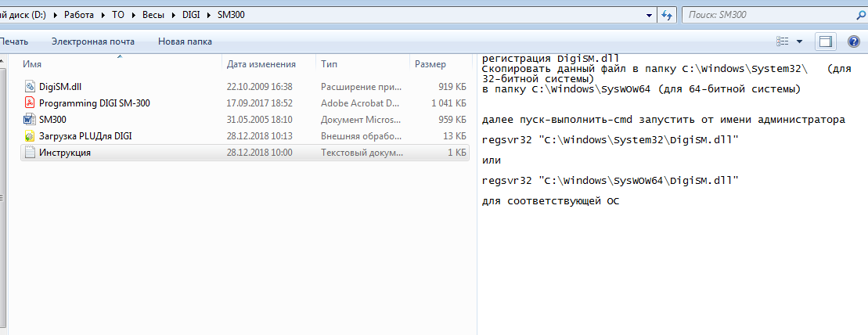Click Печать in the toolbar
Image resolution: width=868 pixels, height=335 pixels.
click(x=13, y=41)
